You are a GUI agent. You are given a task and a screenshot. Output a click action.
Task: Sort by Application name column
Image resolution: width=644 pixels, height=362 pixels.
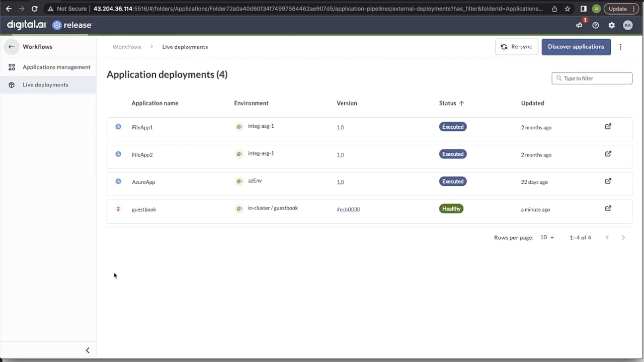155,103
